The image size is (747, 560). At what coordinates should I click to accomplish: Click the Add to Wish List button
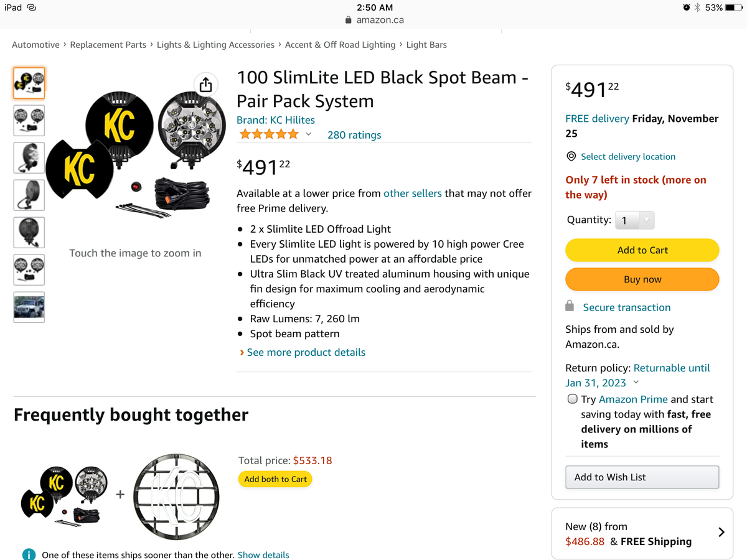point(642,477)
